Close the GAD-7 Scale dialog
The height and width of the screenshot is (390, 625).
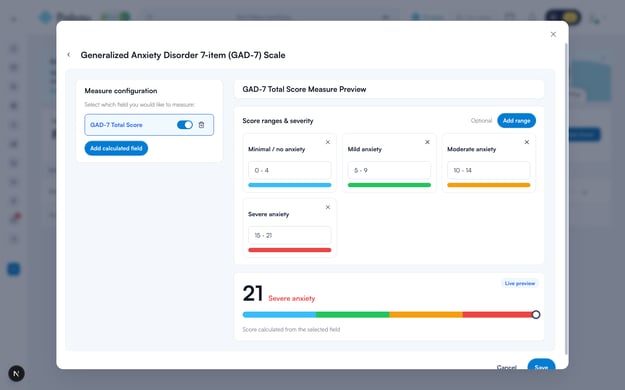(x=553, y=34)
